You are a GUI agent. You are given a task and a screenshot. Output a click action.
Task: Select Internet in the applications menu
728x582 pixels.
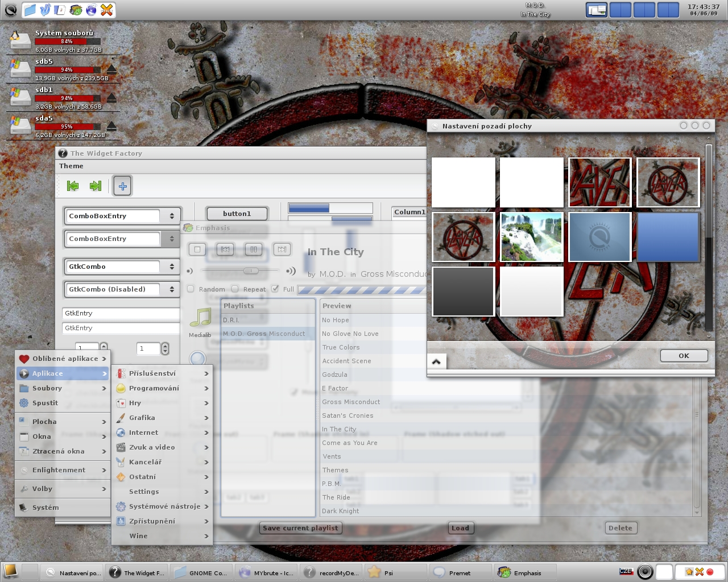tap(162, 433)
